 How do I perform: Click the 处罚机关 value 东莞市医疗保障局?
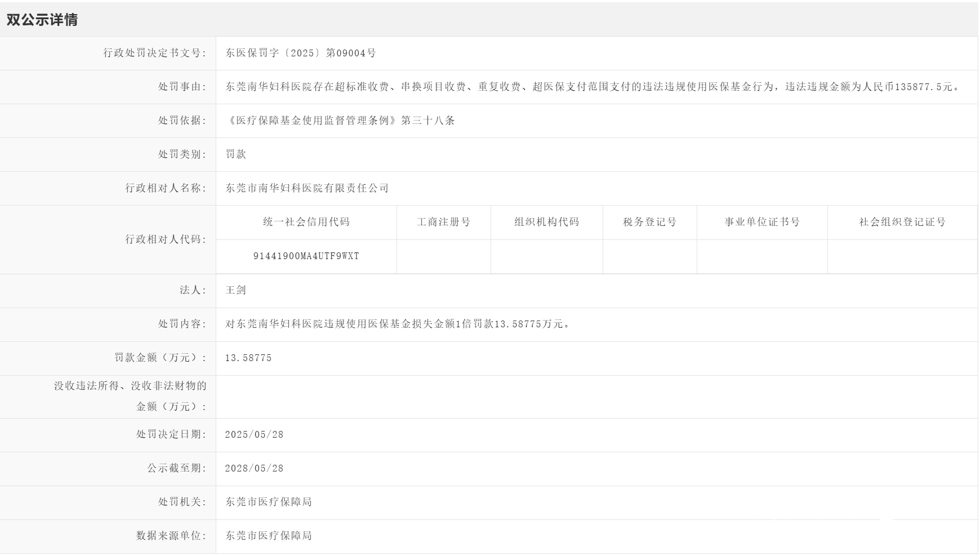[269, 502]
